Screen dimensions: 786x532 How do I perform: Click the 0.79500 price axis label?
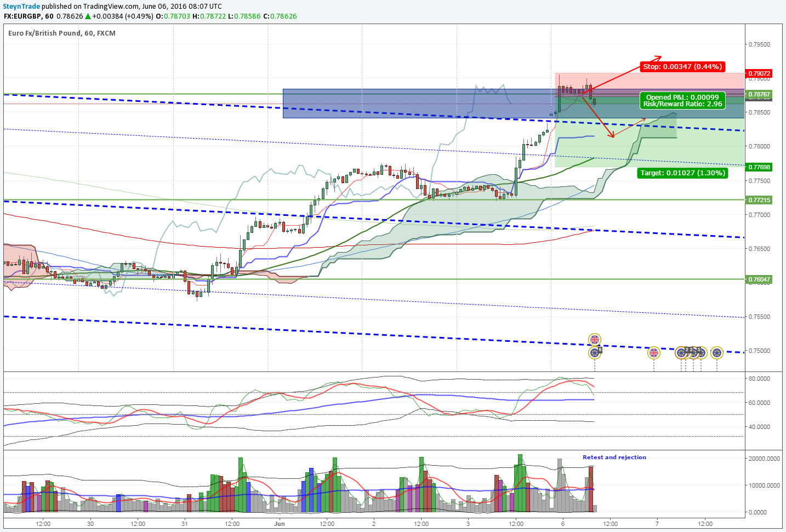(x=759, y=44)
